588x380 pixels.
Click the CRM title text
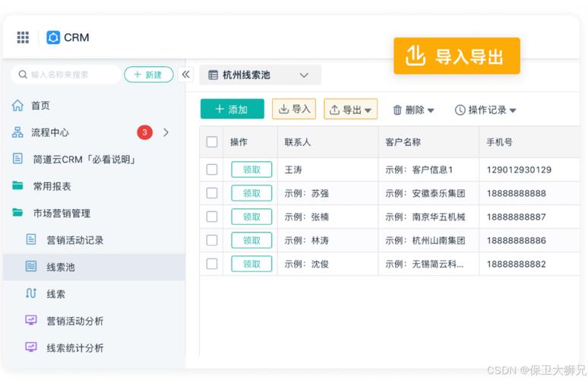[77, 37]
